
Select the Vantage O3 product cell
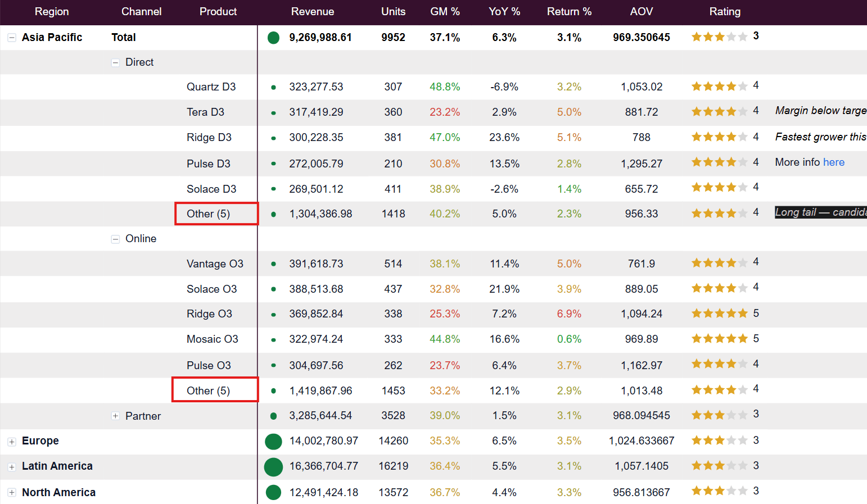click(x=215, y=264)
